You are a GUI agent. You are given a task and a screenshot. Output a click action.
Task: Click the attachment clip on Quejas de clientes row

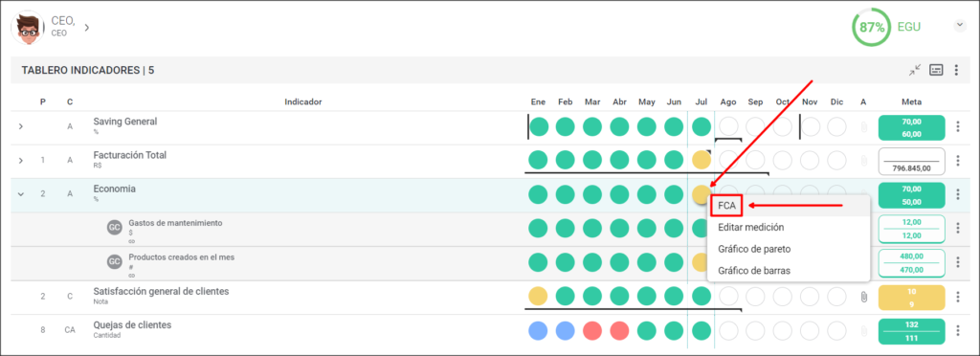point(863,330)
